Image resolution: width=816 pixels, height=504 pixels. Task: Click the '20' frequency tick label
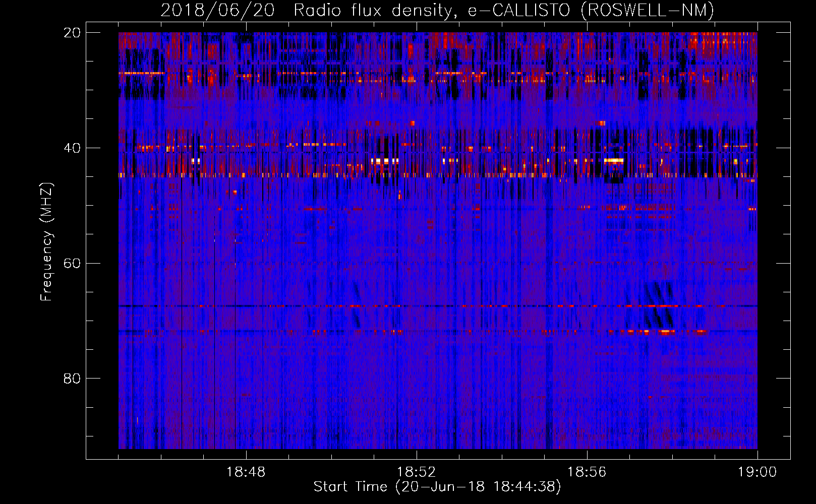tap(72, 33)
